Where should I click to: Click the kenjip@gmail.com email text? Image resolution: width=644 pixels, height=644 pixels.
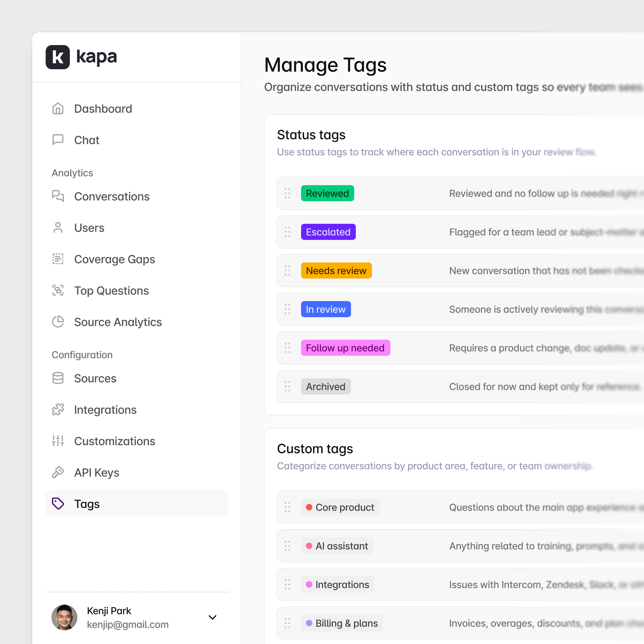click(x=128, y=625)
